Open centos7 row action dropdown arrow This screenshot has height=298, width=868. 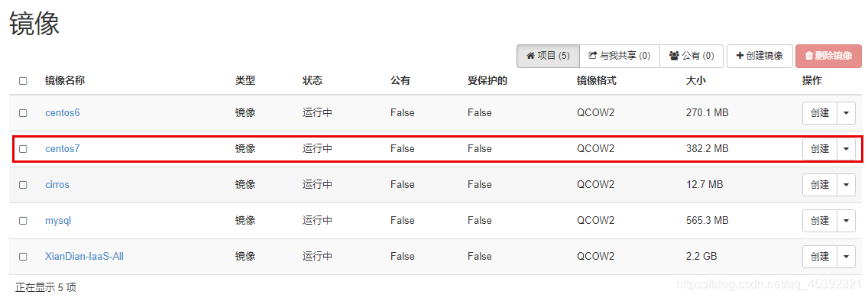coord(846,149)
